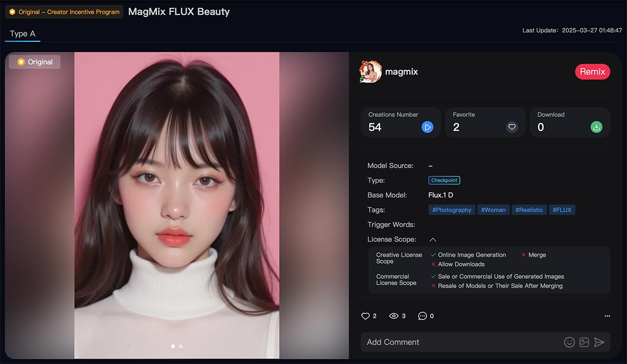627x364 pixels.
Task: Open the #FLUX tag
Action: click(x=562, y=209)
